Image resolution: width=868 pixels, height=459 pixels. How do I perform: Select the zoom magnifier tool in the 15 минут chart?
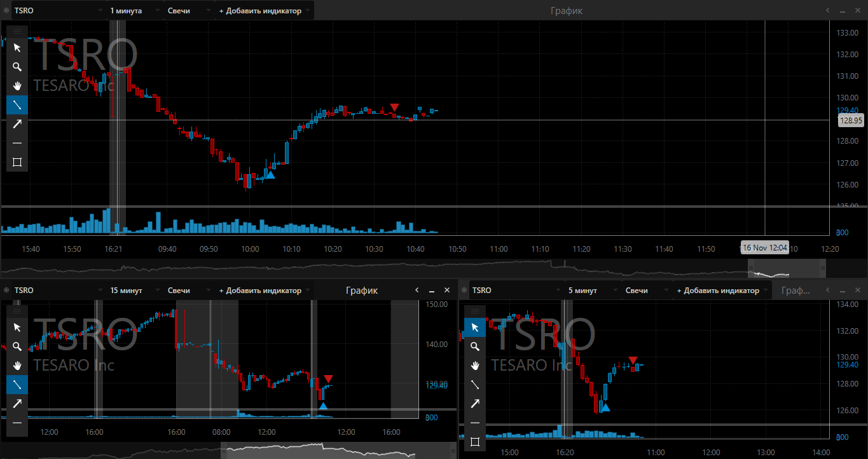coord(17,346)
